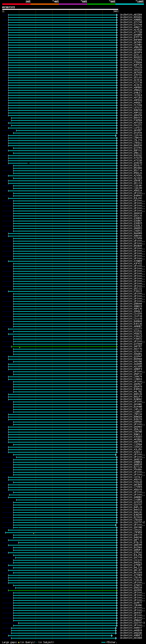
Task: Select hit UniRef100_Q59LS1
Action: point(131,429)
